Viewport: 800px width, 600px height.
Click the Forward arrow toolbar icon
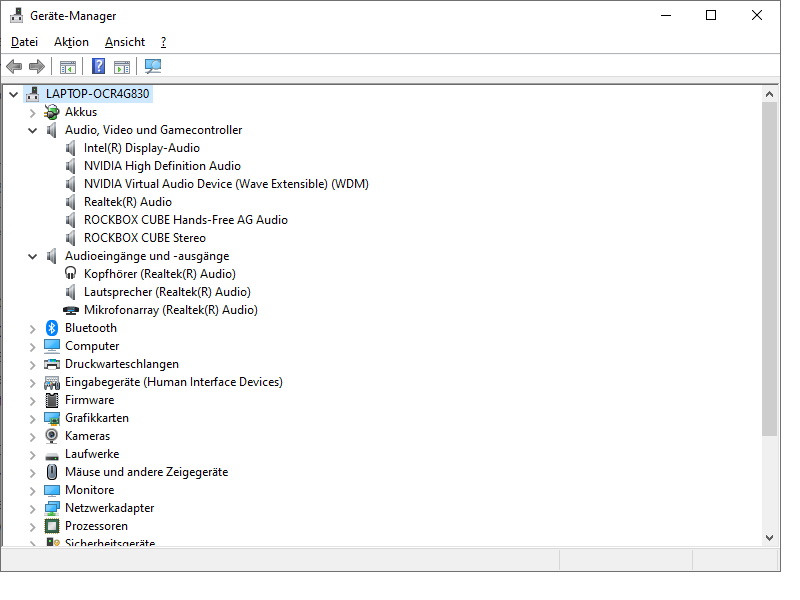[37, 66]
